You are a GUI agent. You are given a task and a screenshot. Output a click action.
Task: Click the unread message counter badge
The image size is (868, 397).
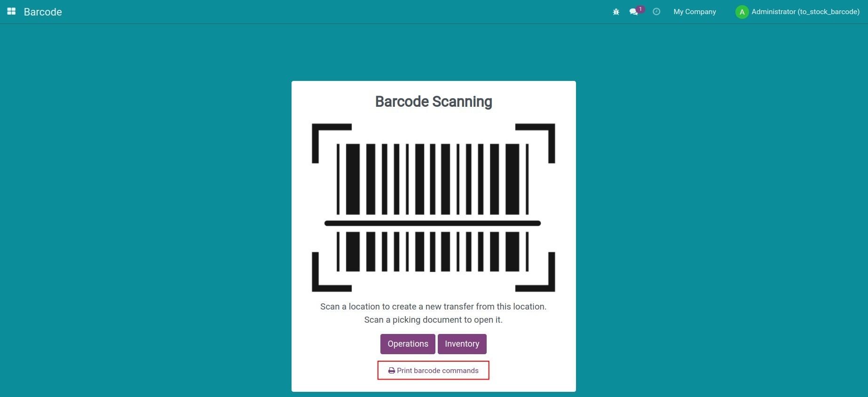[640, 8]
